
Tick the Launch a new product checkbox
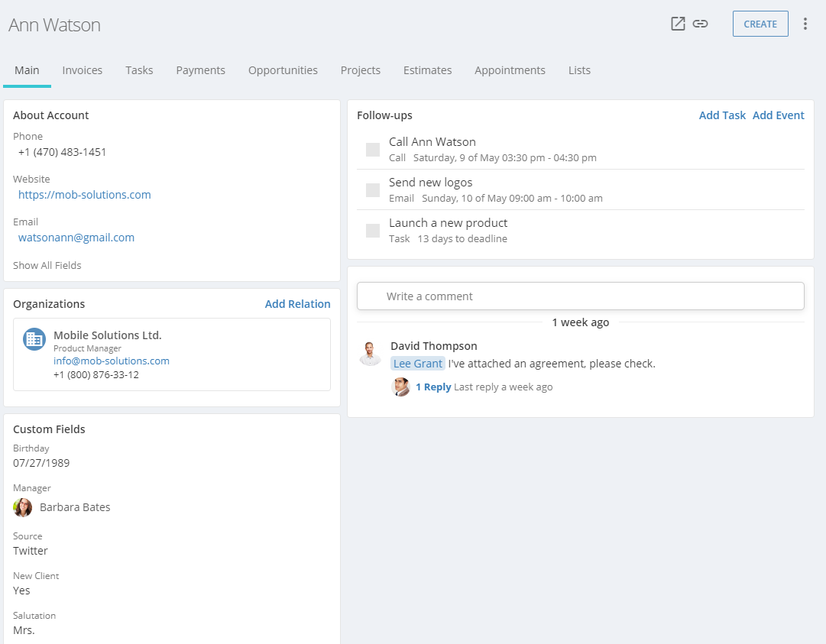[x=373, y=231]
